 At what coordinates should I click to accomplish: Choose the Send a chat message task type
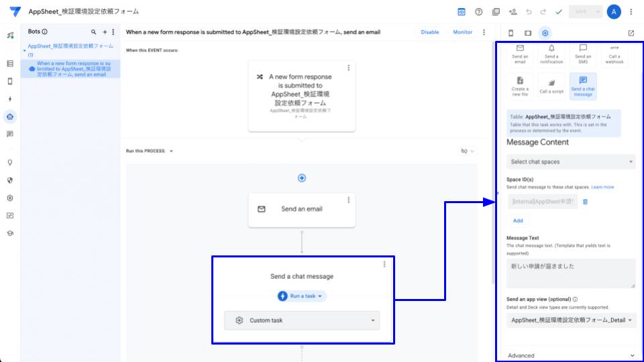tap(583, 86)
